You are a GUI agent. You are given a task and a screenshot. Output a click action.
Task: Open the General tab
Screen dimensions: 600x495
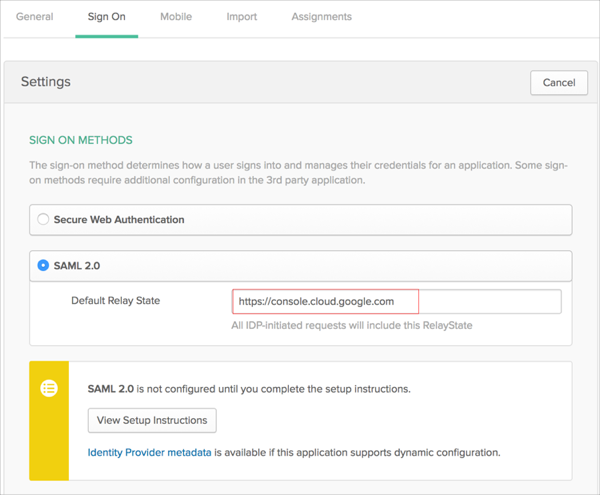click(x=35, y=17)
